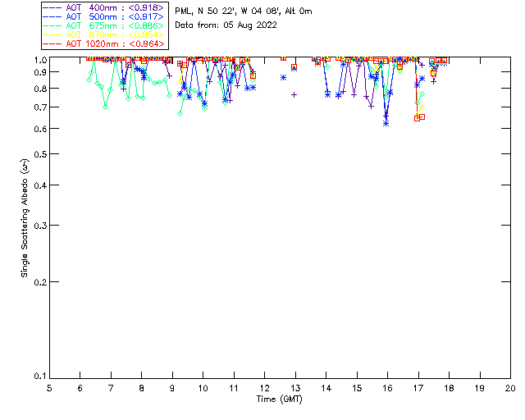Click the x-axis tick label 17
Screen dimensions: 525x420
[418, 388]
